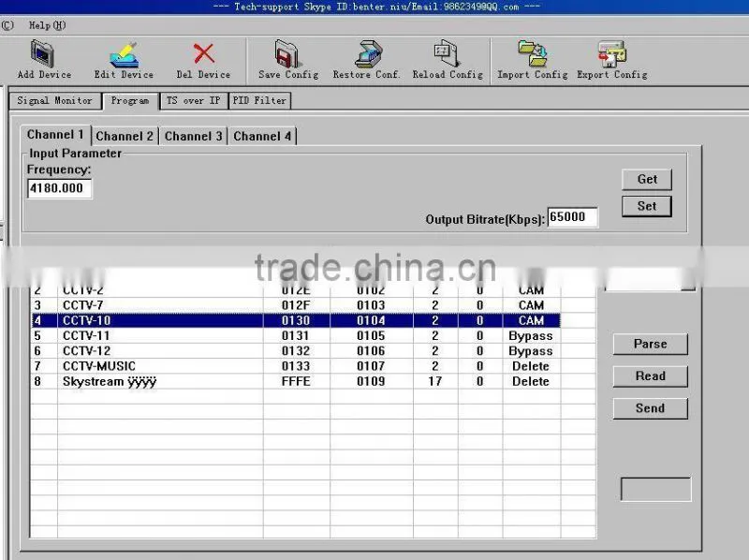
Task: Select the CCTV-10 program row
Action: pyautogui.click(x=296, y=320)
